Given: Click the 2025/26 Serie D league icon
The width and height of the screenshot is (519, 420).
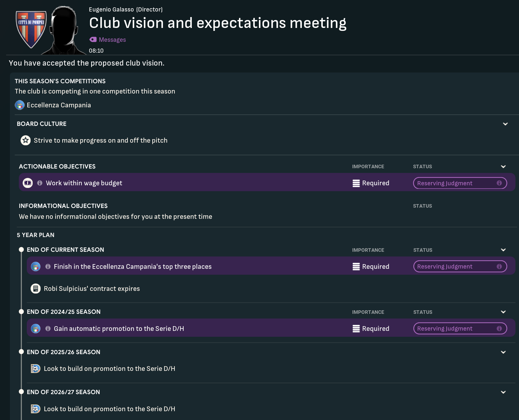Looking at the screenshot, I should [36, 369].
